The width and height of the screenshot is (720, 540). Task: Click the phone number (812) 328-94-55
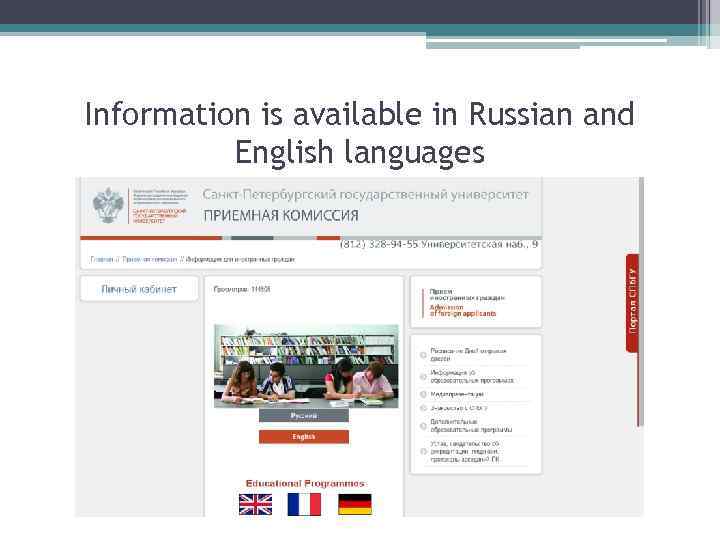coord(379,244)
